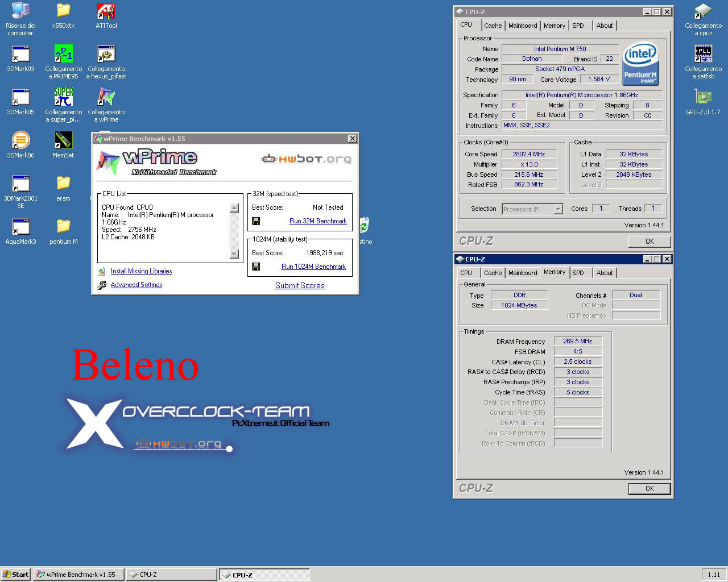
Task: Click the Intel Pentium M inside logo
Action: 640,64
